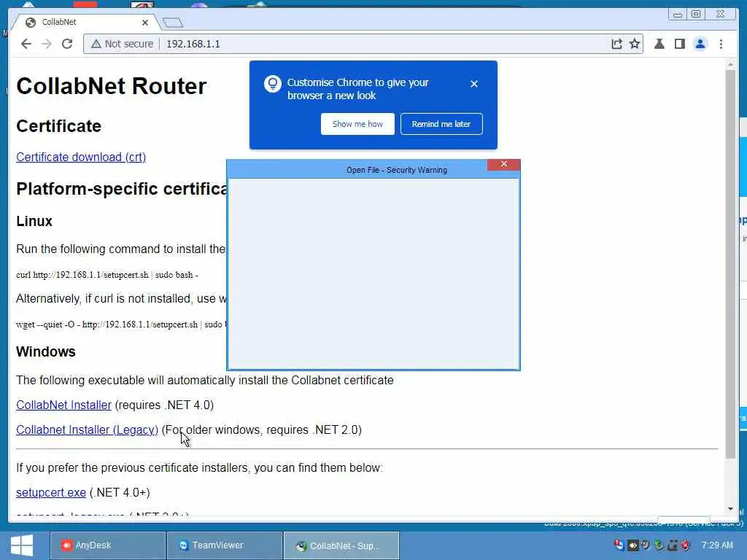
Task: Click the Linux section heading
Action: (34, 221)
